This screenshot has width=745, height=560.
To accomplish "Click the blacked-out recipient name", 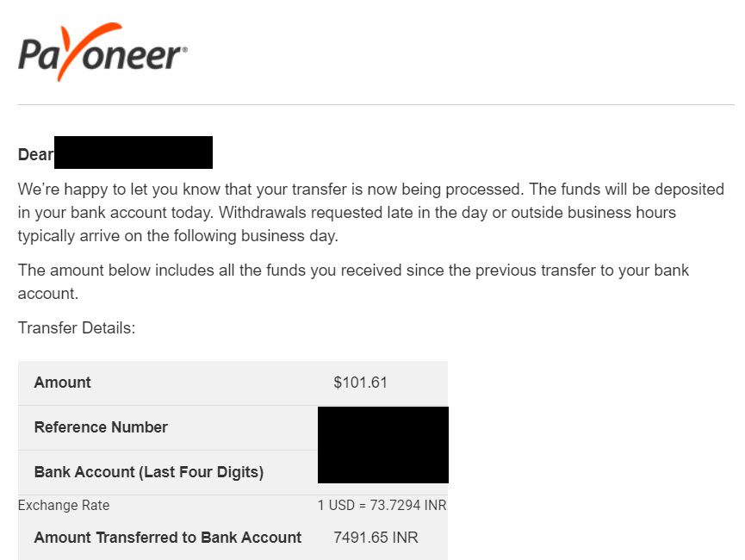I will point(133,152).
